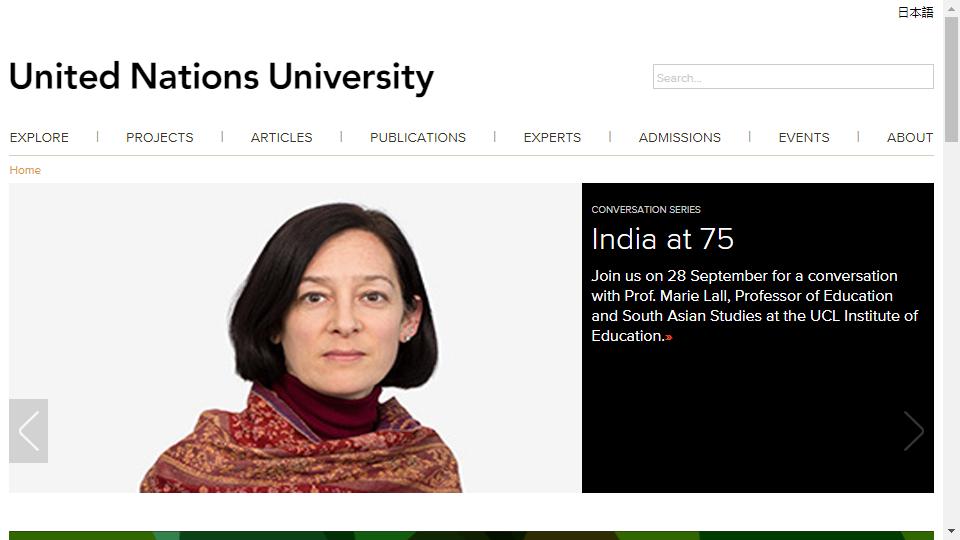Open the PUBLICATIONS menu item
The width and height of the screenshot is (960, 540).
coord(418,137)
